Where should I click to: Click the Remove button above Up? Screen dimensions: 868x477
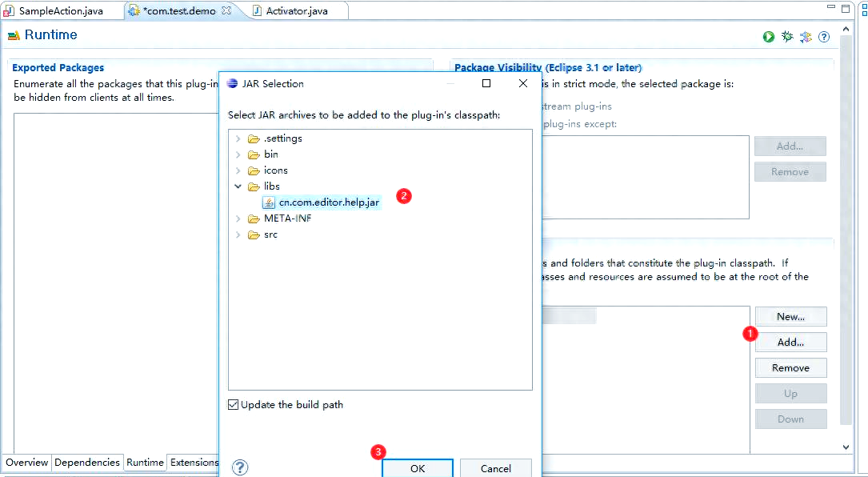(790, 368)
